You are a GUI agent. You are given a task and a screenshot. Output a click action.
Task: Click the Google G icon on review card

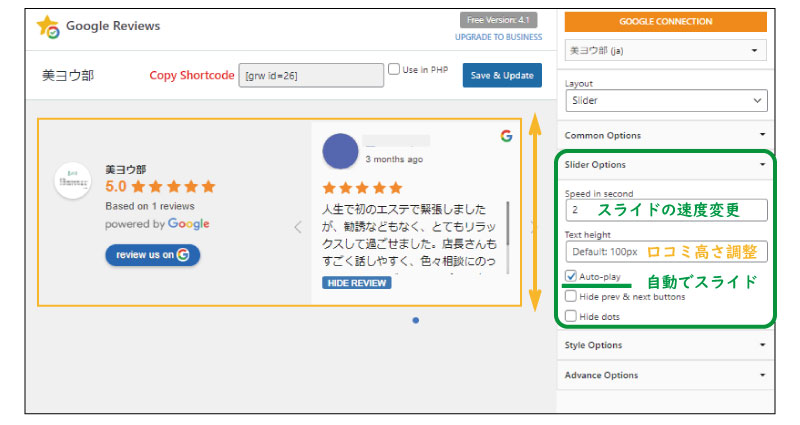506,136
